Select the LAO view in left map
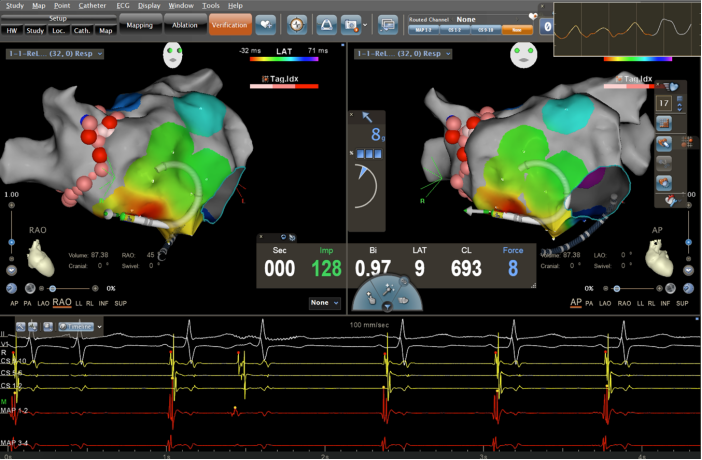The height and width of the screenshot is (460, 702). click(x=43, y=302)
